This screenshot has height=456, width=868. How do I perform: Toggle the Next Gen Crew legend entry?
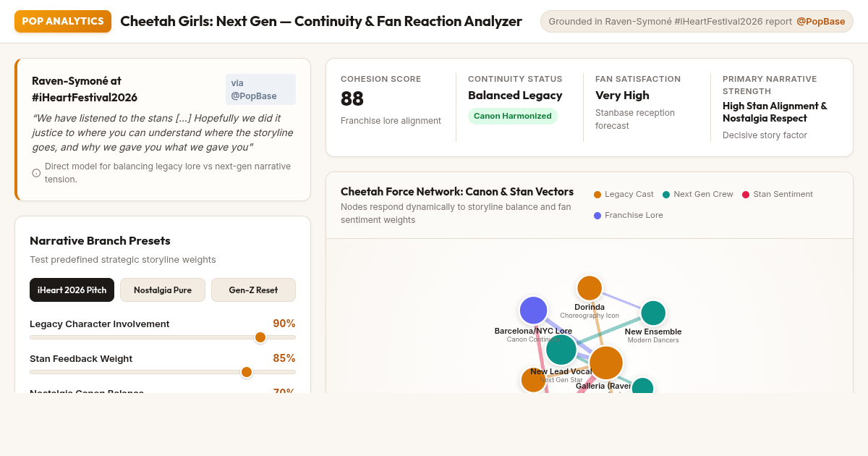pyautogui.click(x=697, y=195)
